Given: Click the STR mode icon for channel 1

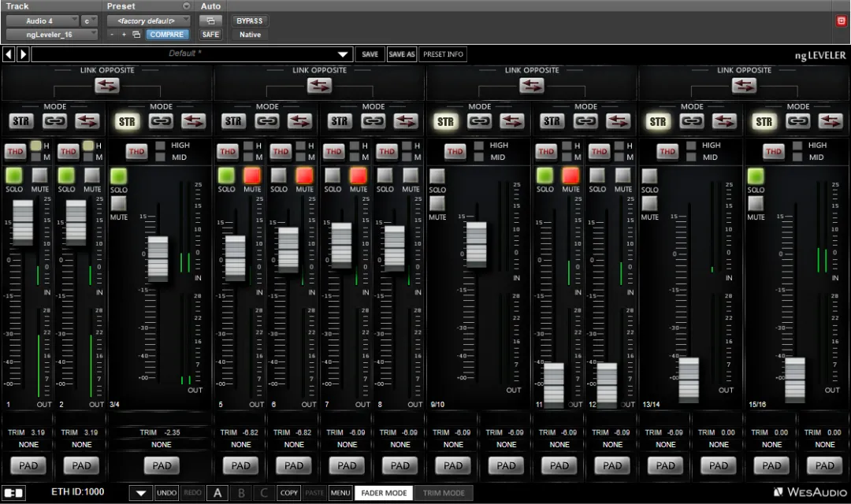Looking at the screenshot, I should (21, 121).
